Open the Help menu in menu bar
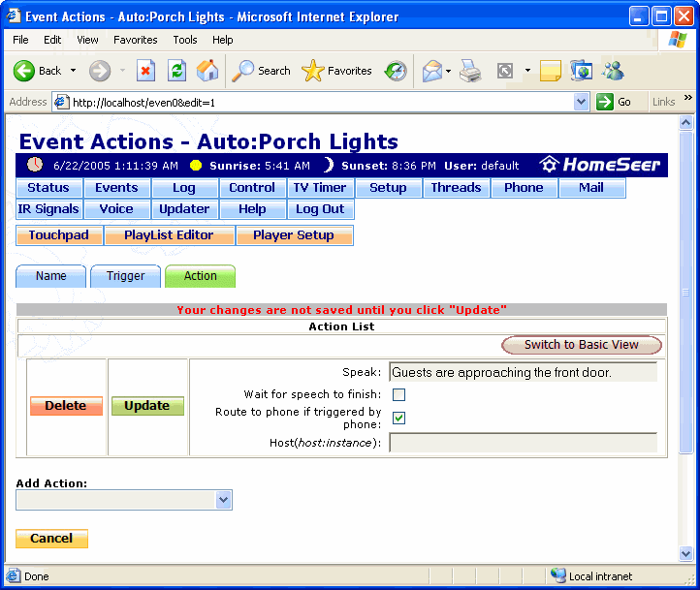700x590 pixels. pyautogui.click(x=222, y=40)
